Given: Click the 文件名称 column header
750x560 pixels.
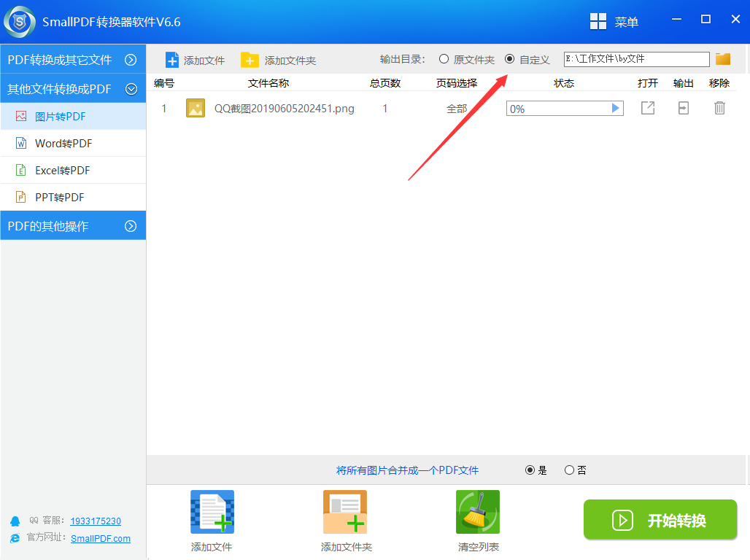Looking at the screenshot, I should tap(268, 83).
